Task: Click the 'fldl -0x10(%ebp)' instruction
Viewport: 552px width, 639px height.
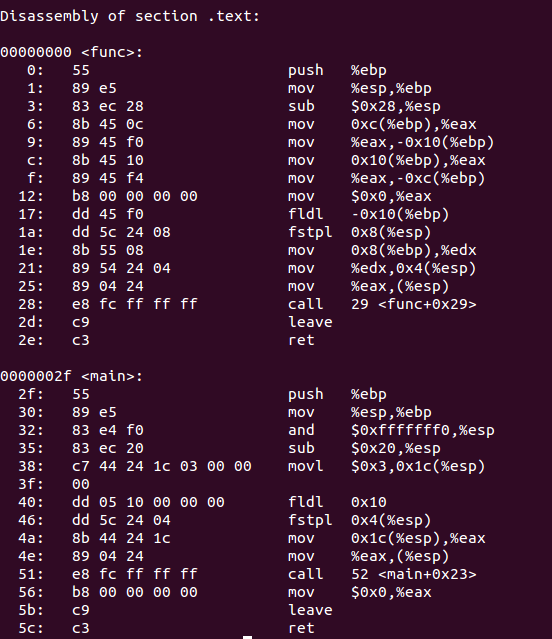Action: [x=369, y=214]
